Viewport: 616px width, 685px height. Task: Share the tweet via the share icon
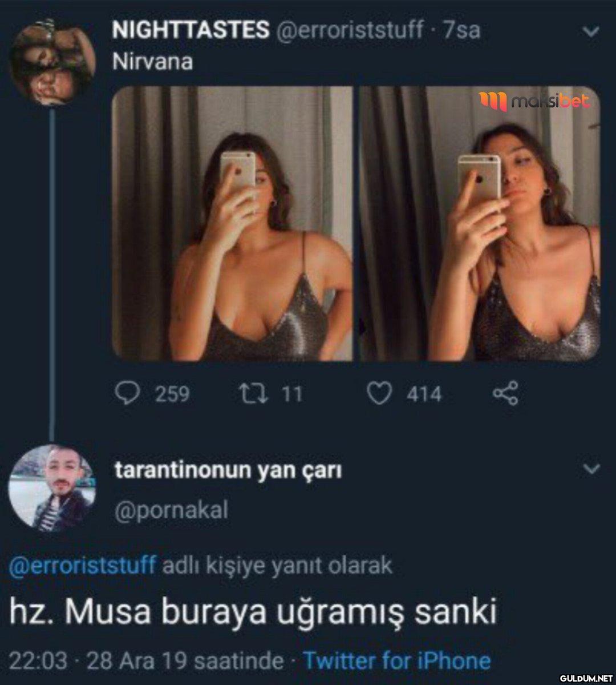pyautogui.click(x=505, y=393)
